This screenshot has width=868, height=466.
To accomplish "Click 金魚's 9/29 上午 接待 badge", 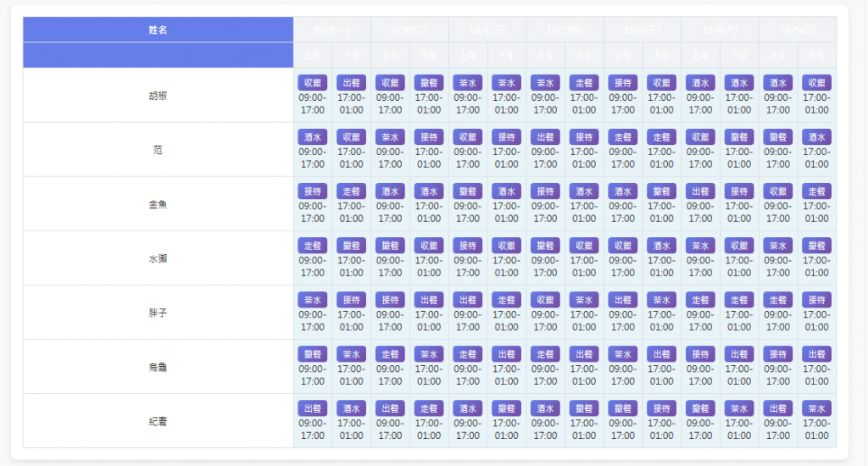I will point(313,191).
